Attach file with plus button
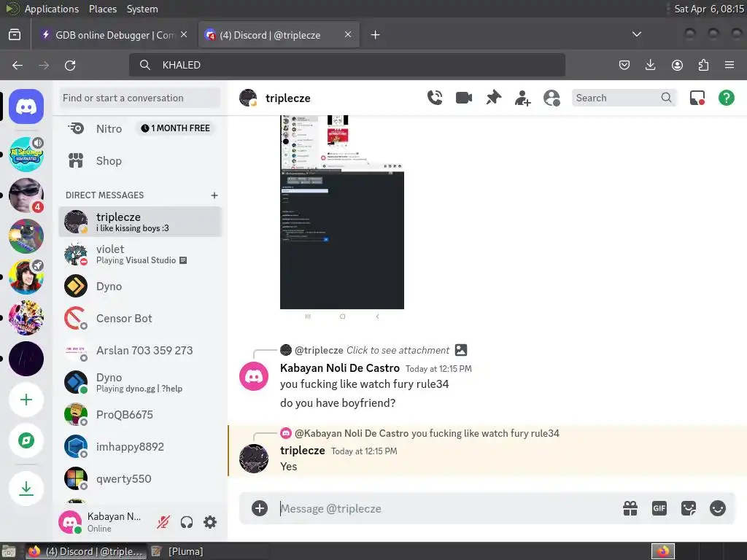This screenshot has height=560, width=747. click(260, 508)
